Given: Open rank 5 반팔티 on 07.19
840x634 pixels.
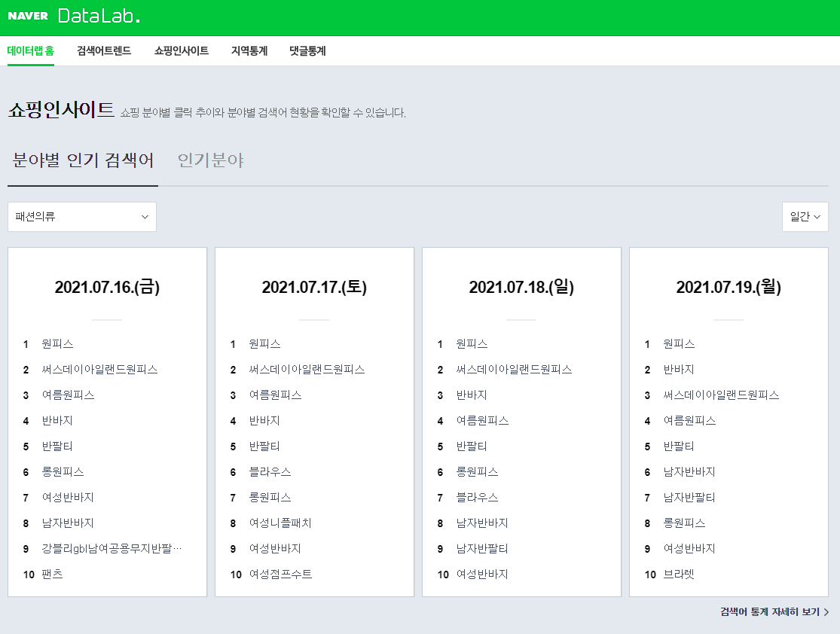Looking at the screenshot, I should [x=680, y=447].
